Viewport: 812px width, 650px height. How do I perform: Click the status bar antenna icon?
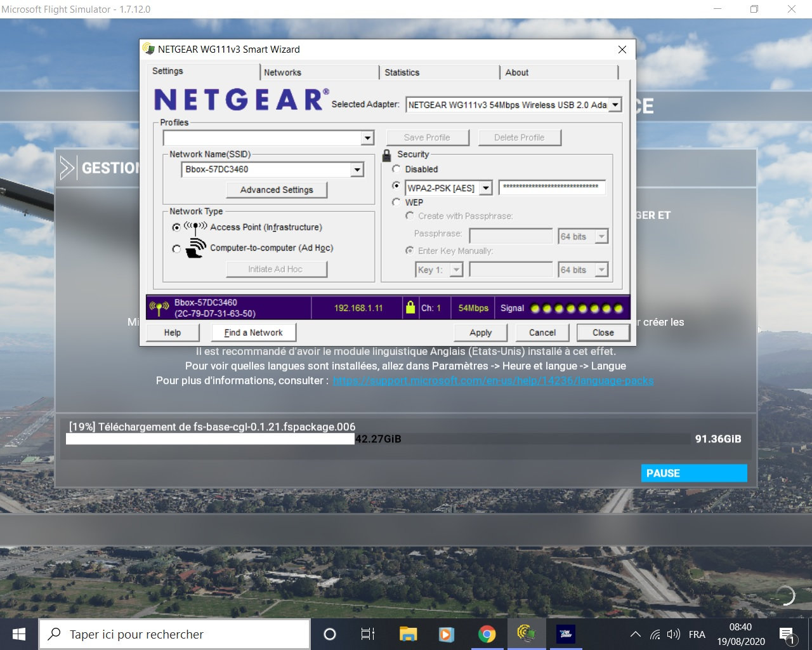click(159, 308)
